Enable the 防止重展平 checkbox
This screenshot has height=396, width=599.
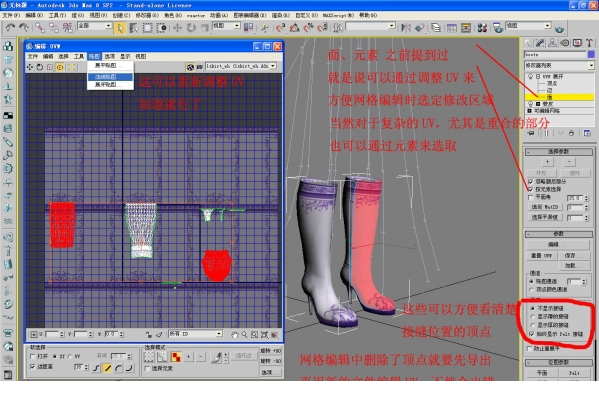click(x=529, y=348)
